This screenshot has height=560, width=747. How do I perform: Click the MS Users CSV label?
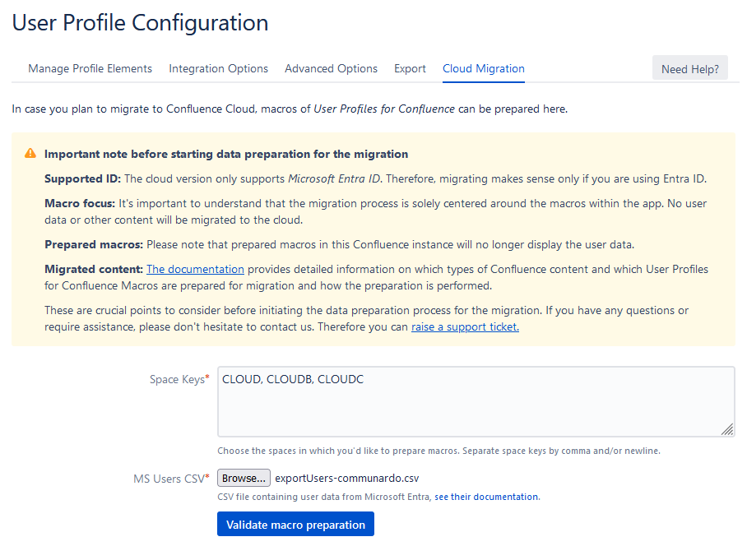click(x=171, y=478)
